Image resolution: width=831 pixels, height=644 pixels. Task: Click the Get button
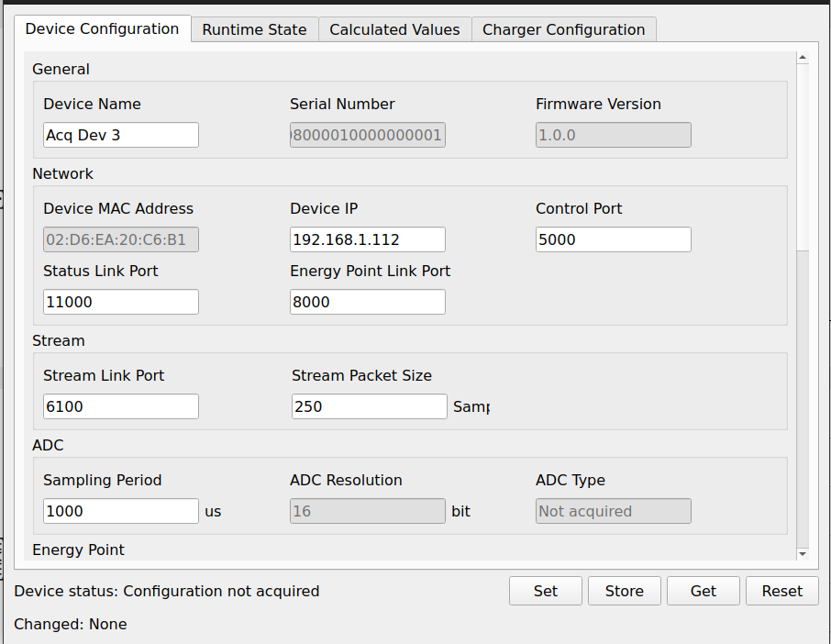pos(704,591)
